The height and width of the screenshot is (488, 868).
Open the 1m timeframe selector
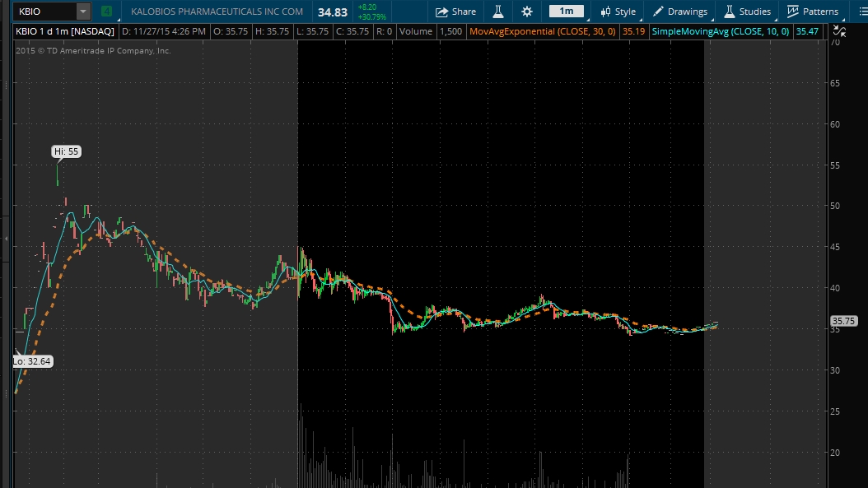(566, 11)
